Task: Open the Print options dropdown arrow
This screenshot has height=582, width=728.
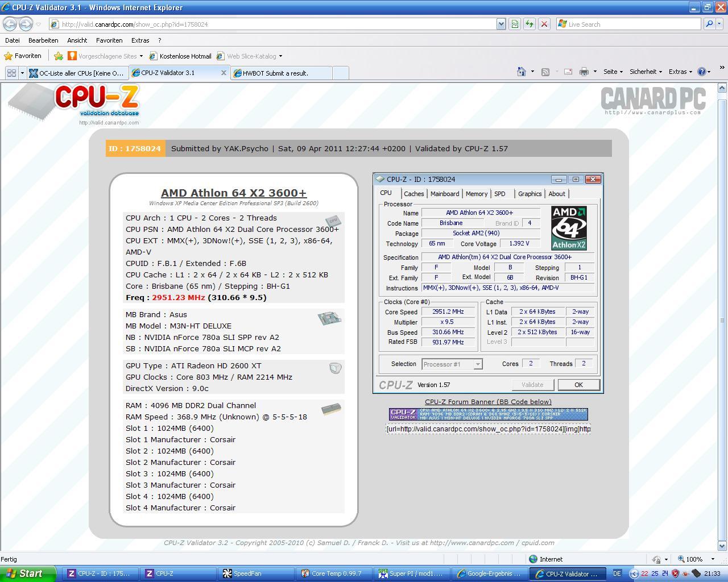Action: tap(595, 72)
